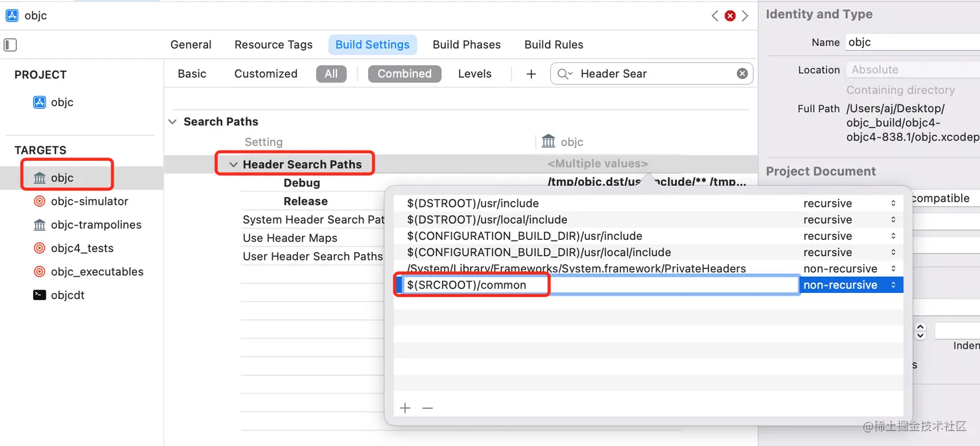This screenshot has height=446, width=980.
Task: Go to the next issue arrow
Action: pos(745,16)
